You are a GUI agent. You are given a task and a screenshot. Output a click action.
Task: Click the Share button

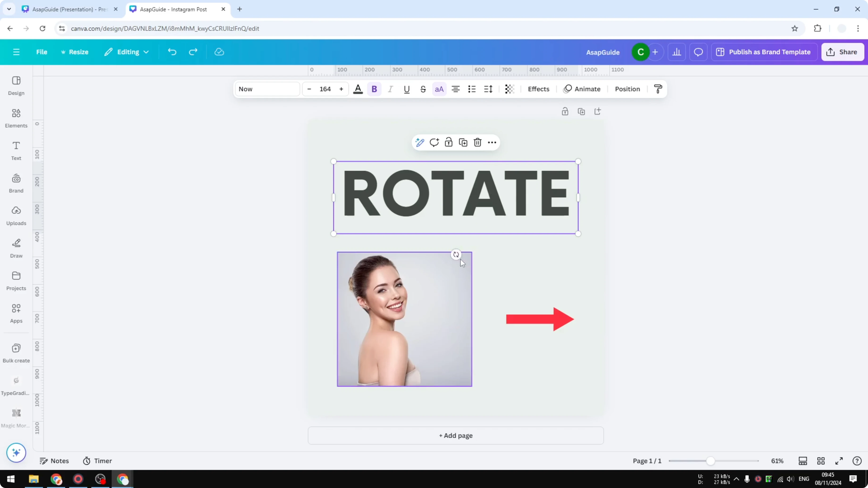coord(843,52)
